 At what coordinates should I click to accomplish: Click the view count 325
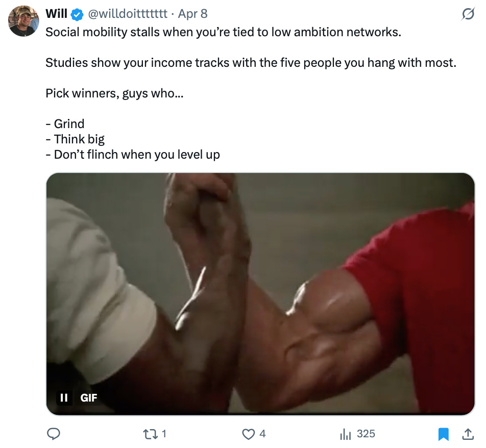pyautogui.click(x=366, y=434)
